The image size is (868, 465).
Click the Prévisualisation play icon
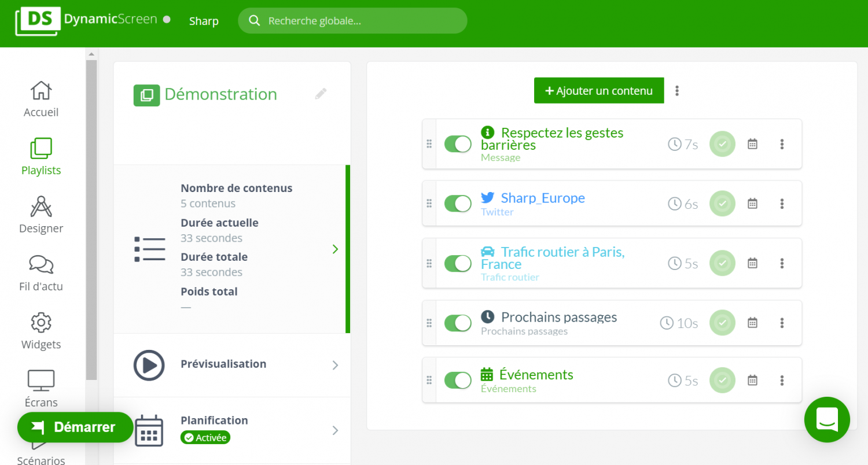149,365
